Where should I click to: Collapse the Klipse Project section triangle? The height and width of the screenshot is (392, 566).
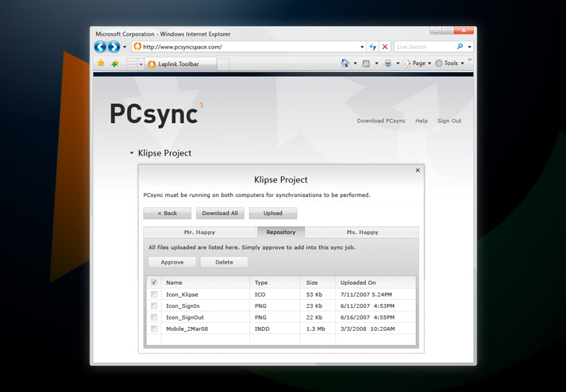pyautogui.click(x=132, y=153)
